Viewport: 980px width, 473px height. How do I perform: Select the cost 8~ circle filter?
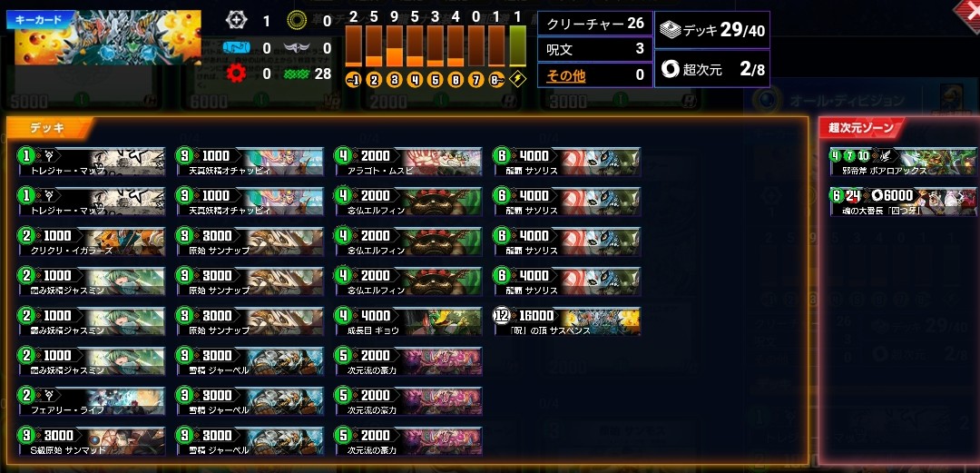[x=496, y=80]
